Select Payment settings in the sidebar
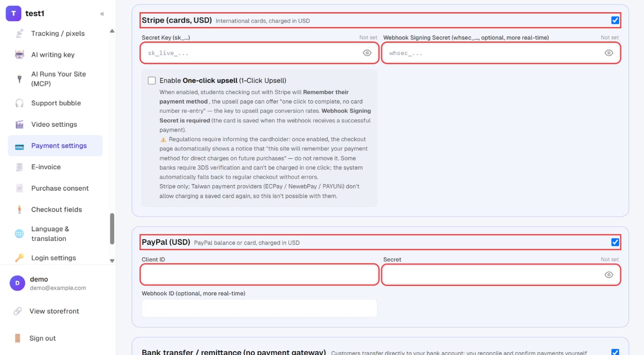 click(55, 146)
